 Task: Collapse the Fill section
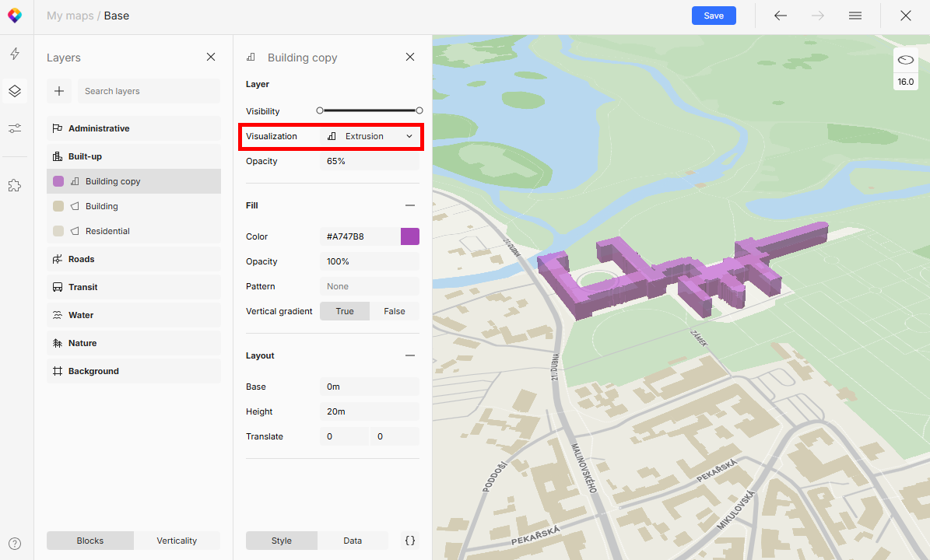click(x=410, y=205)
